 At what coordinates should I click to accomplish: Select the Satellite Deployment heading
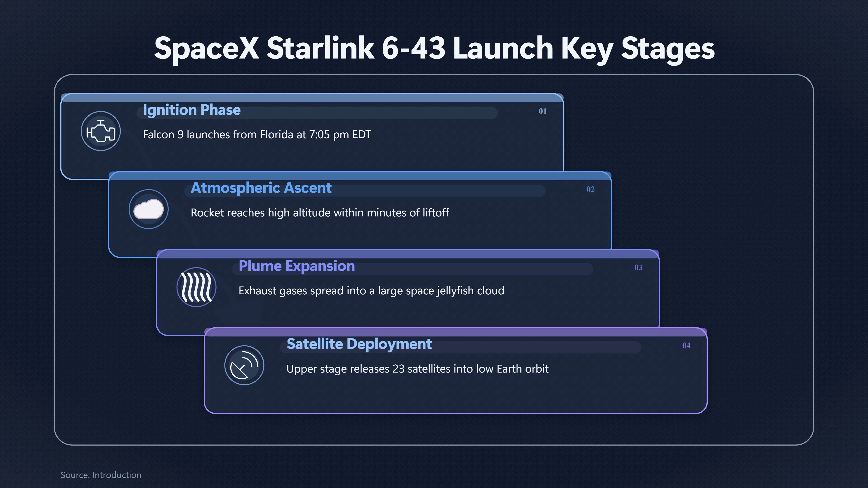[359, 344]
